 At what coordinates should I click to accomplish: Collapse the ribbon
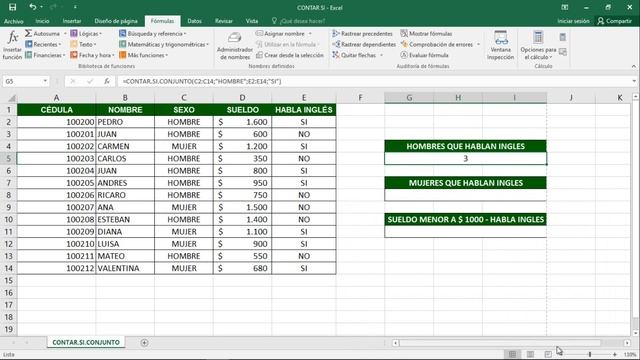[x=634, y=66]
